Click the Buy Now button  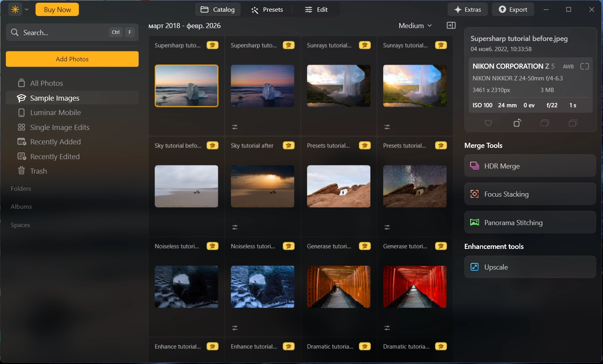click(x=57, y=9)
